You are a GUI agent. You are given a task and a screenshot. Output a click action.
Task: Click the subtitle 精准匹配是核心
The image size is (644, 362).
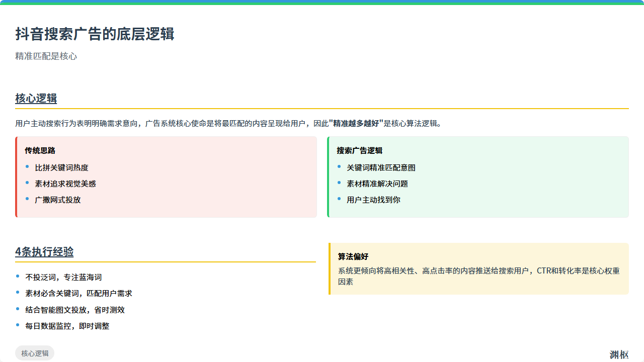(46, 56)
